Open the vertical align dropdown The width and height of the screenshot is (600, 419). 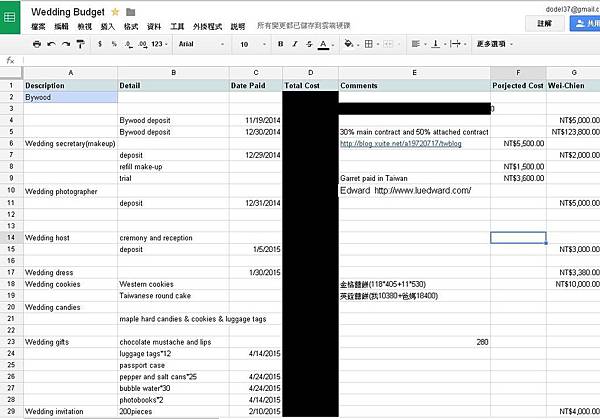(x=438, y=44)
